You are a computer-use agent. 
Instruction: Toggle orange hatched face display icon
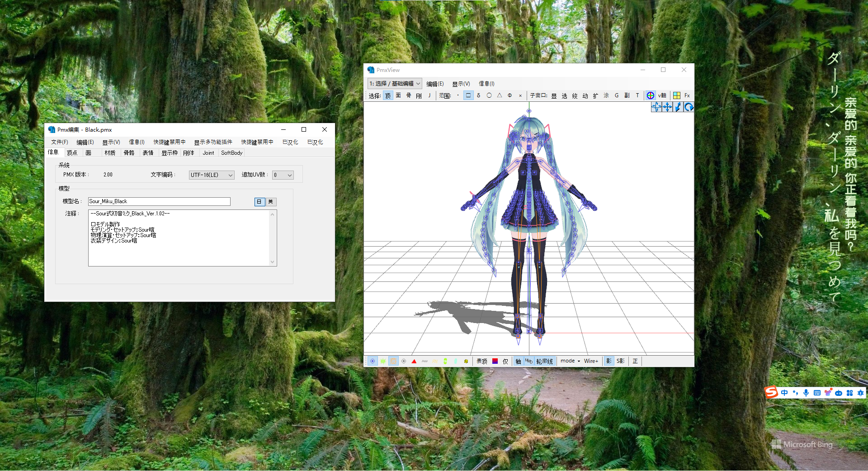(x=393, y=361)
